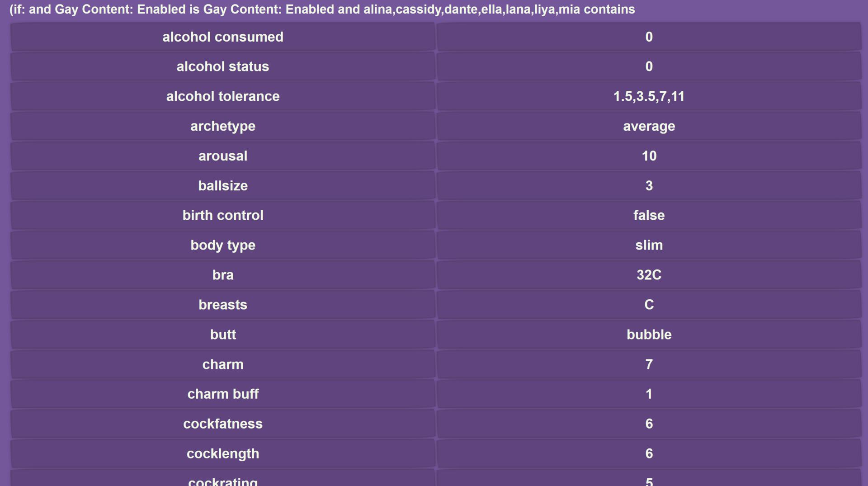Select the charm row label
Viewport: 868px width, 486px height.
point(223,364)
